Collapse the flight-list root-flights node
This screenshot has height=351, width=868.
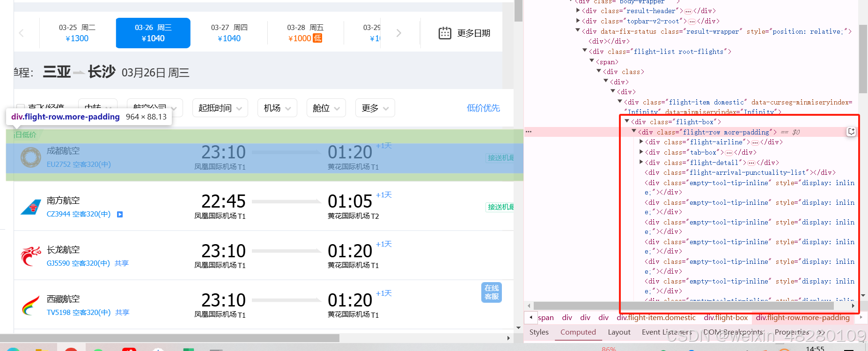[x=585, y=51]
